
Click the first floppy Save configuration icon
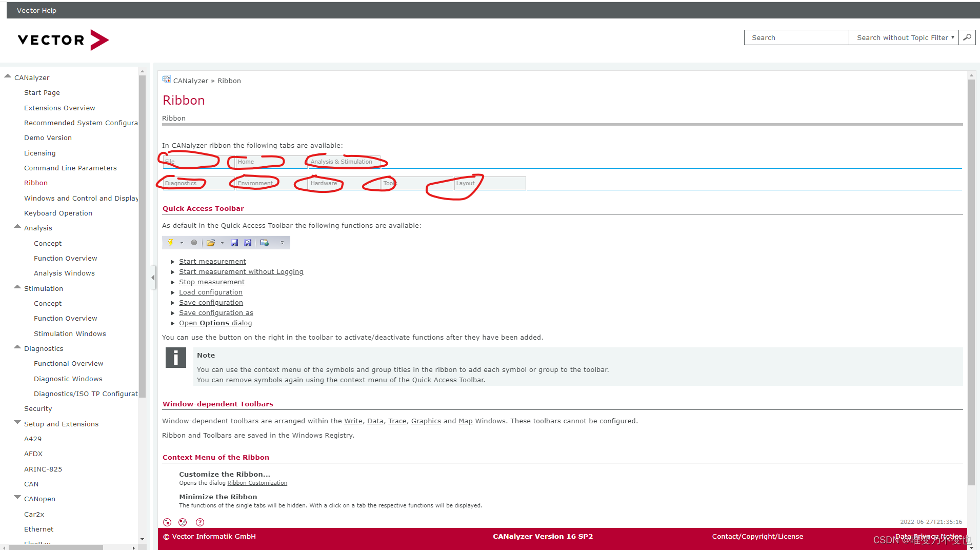[x=234, y=243]
